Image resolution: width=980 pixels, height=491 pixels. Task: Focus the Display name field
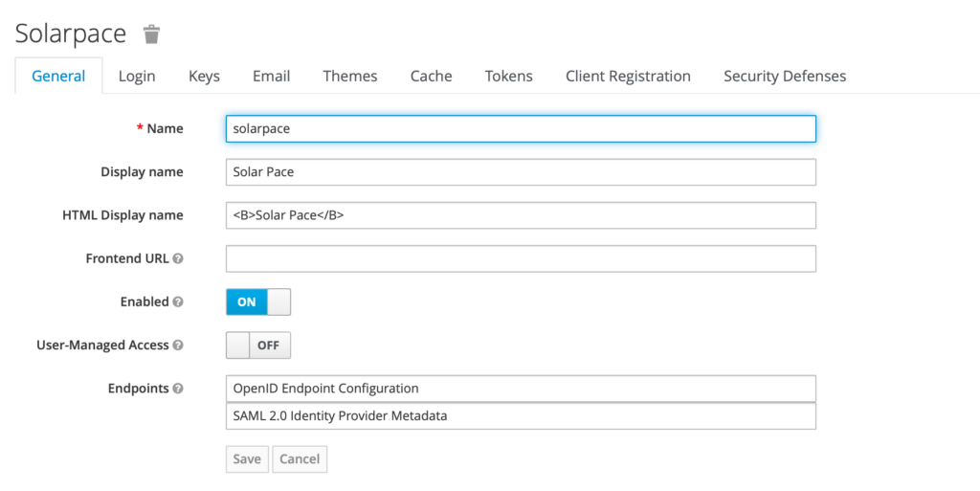(x=521, y=171)
